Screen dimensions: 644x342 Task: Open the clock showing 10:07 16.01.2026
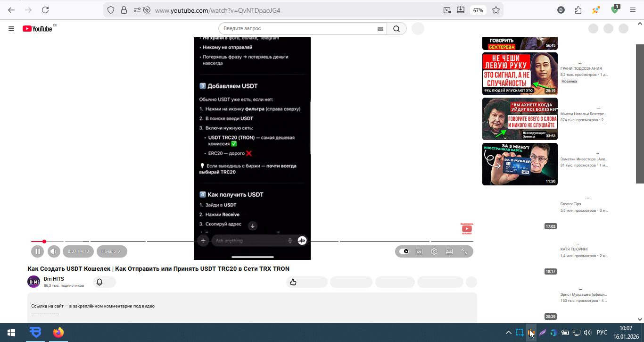pyautogui.click(x=626, y=333)
